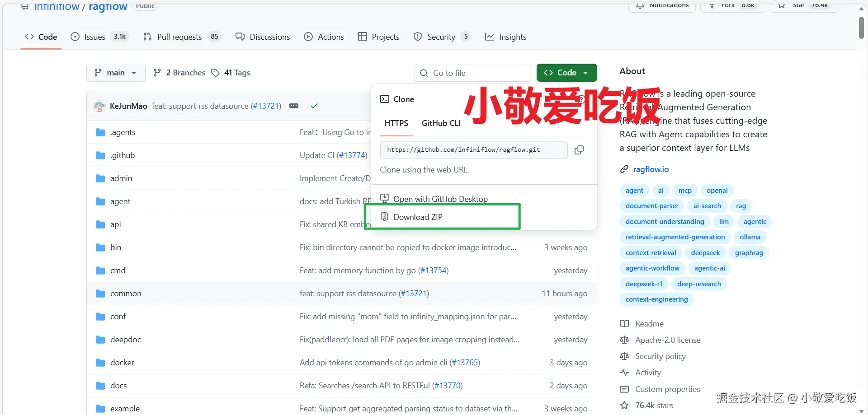Click the ollama topic tag

click(750, 237)
